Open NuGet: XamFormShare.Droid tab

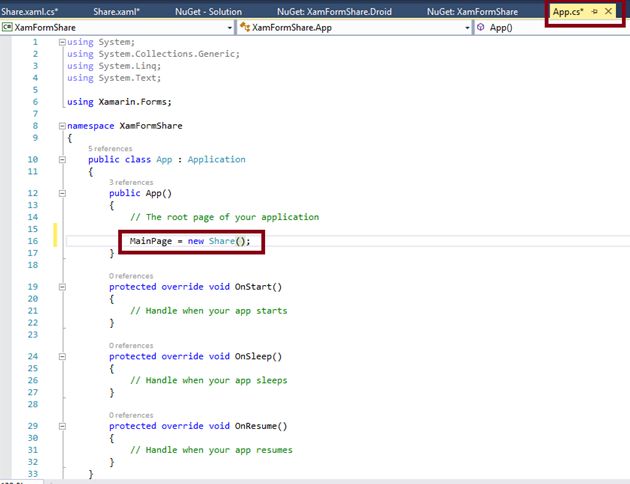pos(334,12)
